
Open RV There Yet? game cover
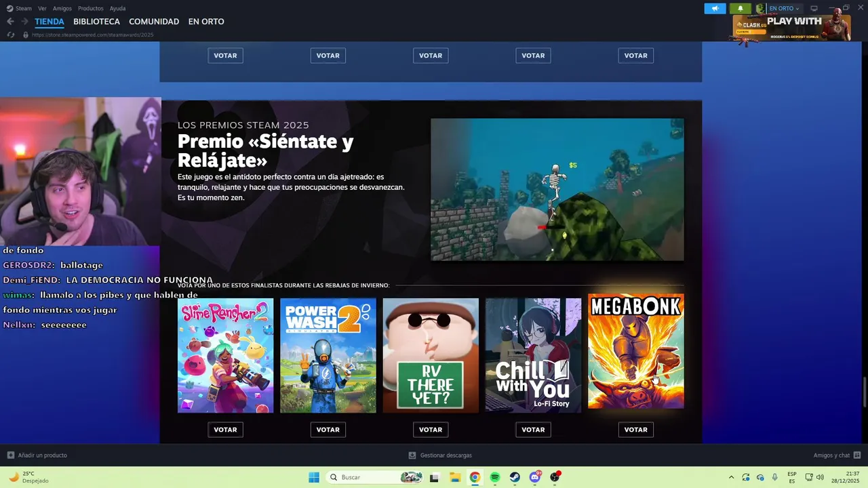point(431,355)
